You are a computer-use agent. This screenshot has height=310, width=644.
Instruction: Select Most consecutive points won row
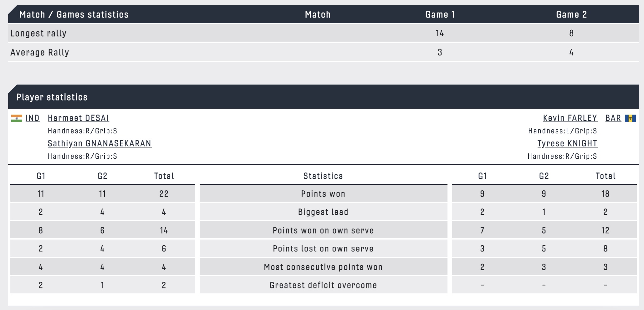pyautogui.click(x=324, y=267)
